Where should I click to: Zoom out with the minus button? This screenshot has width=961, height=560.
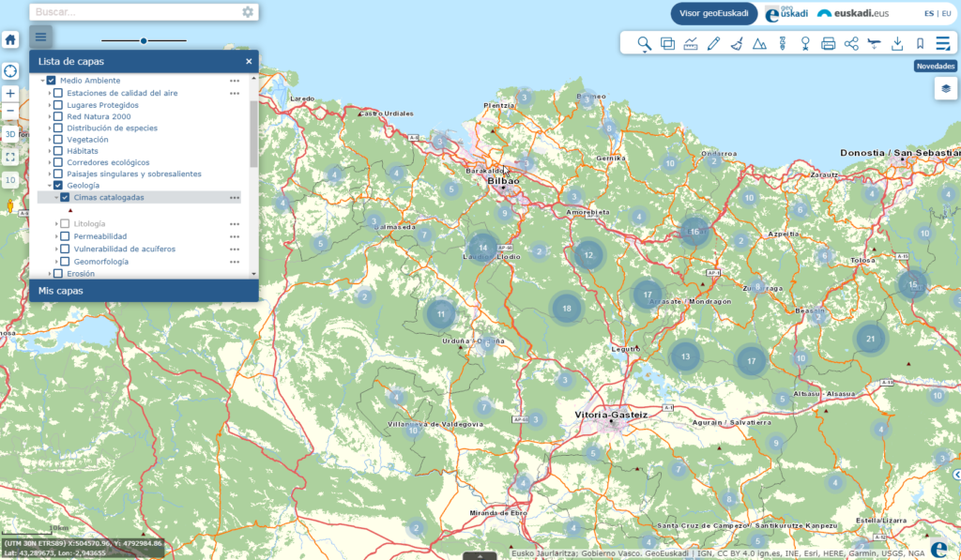(10, 111)
